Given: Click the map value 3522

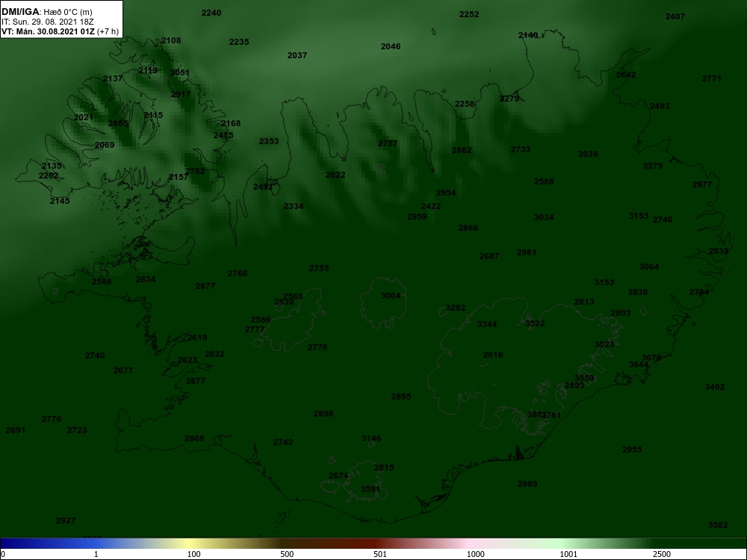Looking at the screenshot, I should (x=535, y=323).
